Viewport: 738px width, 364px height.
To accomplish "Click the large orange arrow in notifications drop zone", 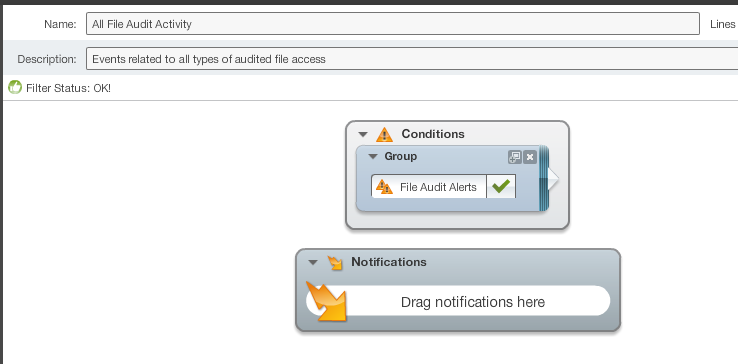I will 326,301.
